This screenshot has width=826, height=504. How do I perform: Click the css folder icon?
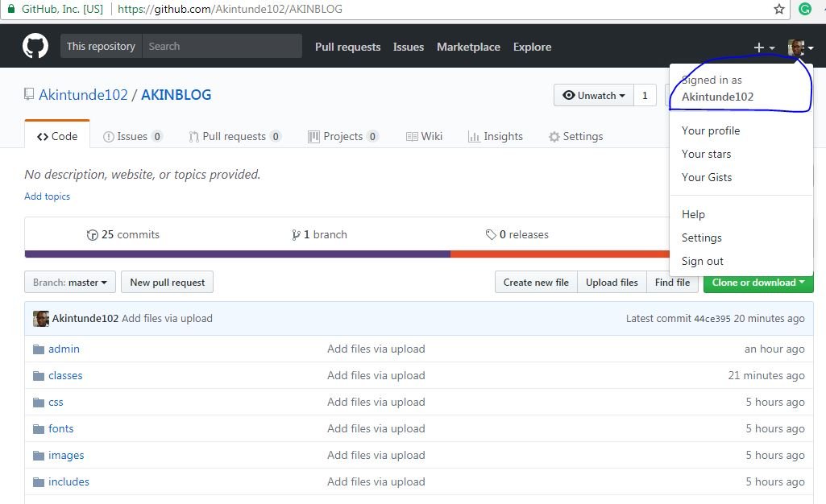39,403
